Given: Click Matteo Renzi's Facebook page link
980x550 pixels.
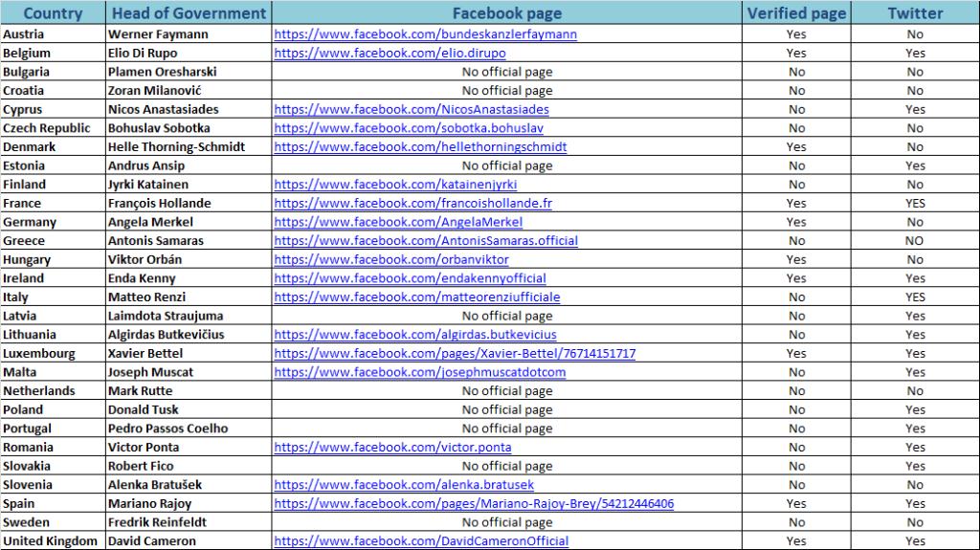Looking at the screenshot, I should click(417, 297).
